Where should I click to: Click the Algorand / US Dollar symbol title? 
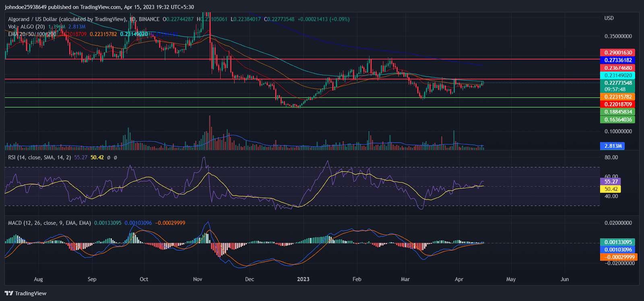click(68, 19)
